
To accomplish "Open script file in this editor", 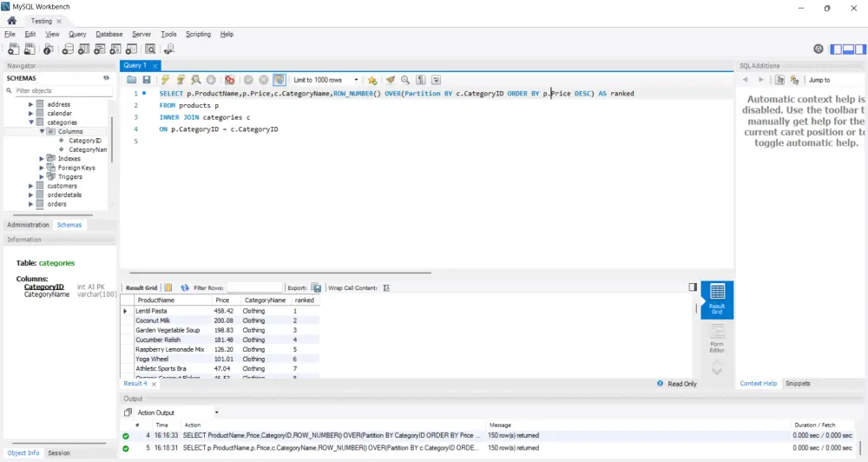I will [x=131, y=80].
